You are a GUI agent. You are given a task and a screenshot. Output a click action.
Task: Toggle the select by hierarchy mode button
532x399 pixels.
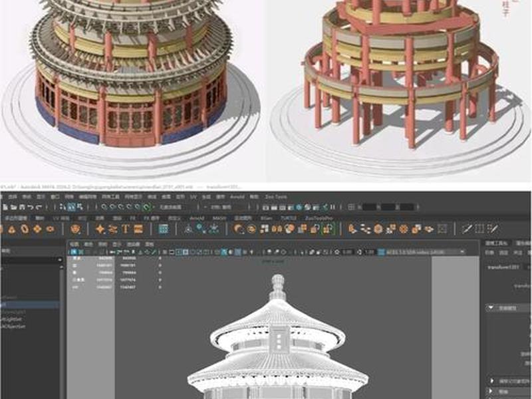(x=63, y=207)
